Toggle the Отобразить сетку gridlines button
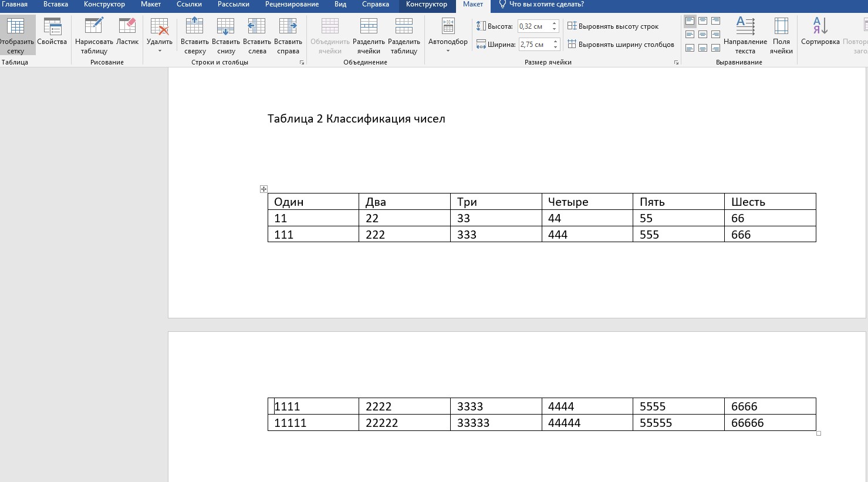Screen dimensions: 868x482 tap(16, 35)
